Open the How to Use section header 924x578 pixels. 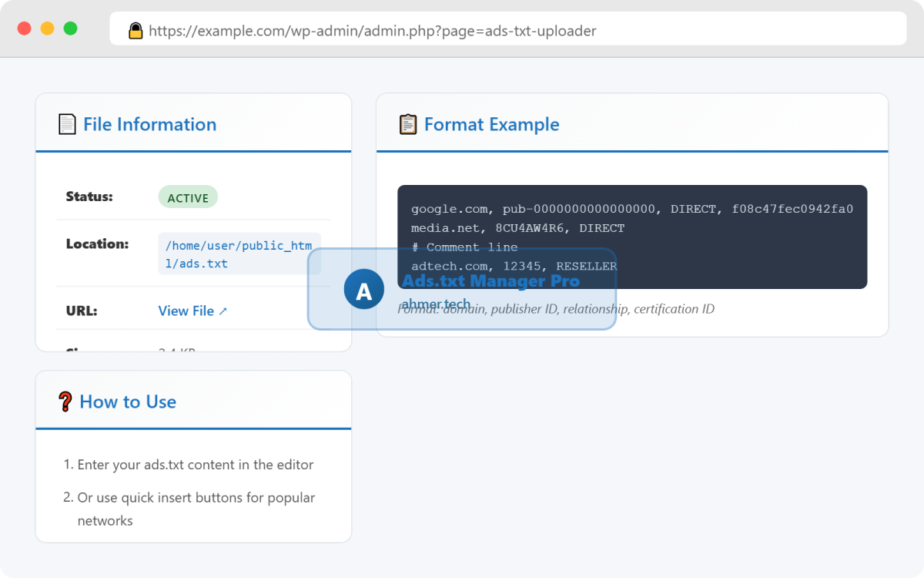click(128, 401)
